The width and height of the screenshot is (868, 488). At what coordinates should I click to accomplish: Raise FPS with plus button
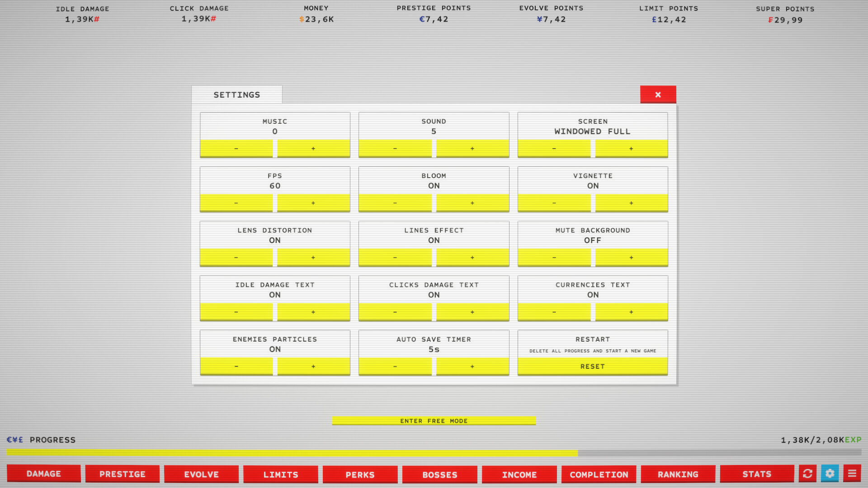pos(313,203)
